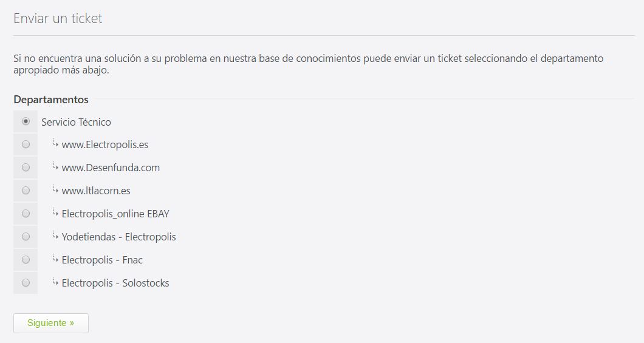The image size is (644, 343).
Task: Click the arrow icon beside Yodetiendas - Electropolis
Action: click(x=55, y=236)
